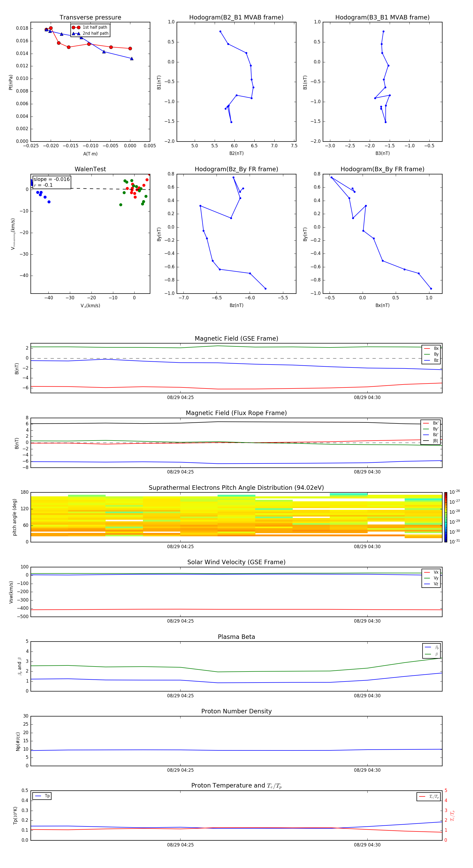The width and height of the screenshot is (473, 868).
Task: Click the 'Hodogram(B3_B1 MVAB frame)' title
Action: point(382,18)
